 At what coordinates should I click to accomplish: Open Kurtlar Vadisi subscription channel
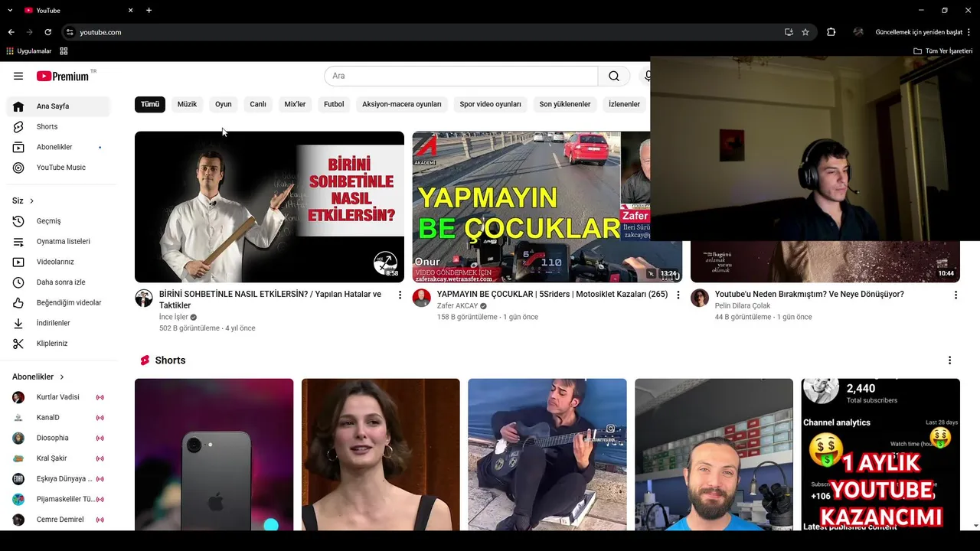pos(58,397)
